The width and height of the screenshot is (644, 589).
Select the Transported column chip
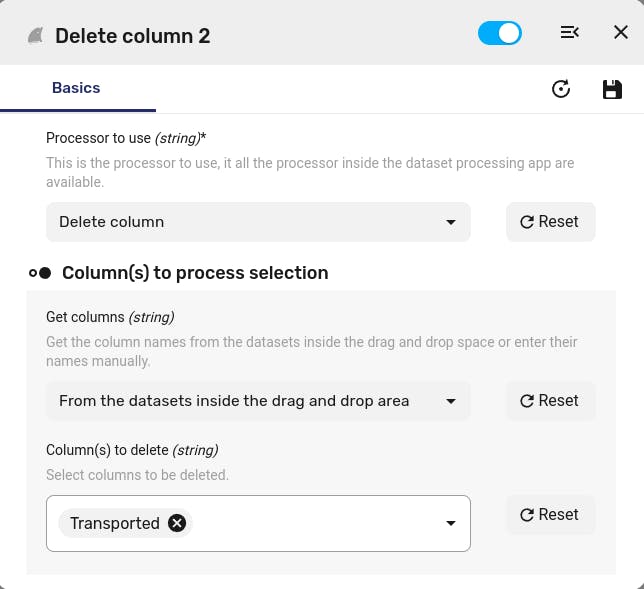point(115,523)
